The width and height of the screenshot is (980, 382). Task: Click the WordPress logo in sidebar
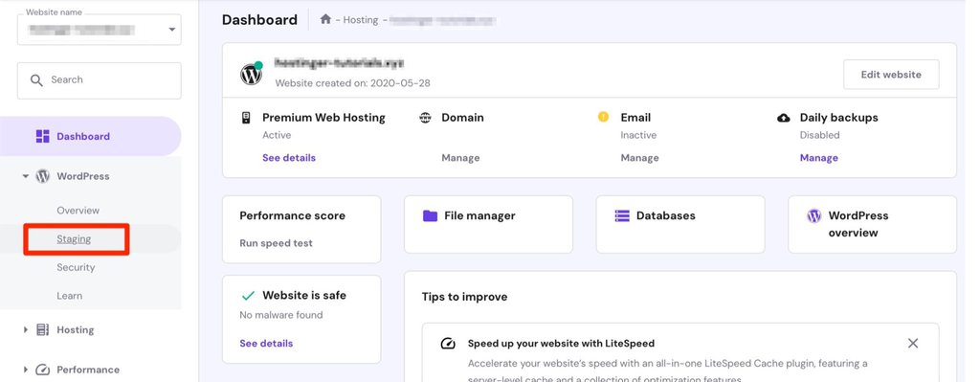[42, 176]
